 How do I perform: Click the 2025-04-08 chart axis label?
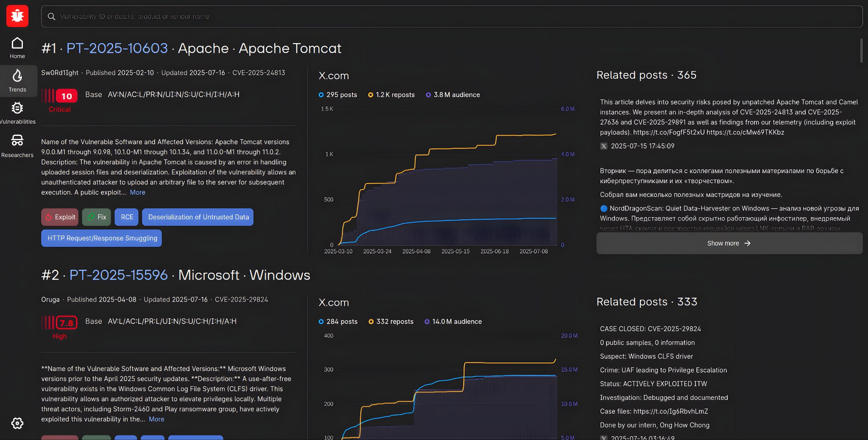point(416,252)
